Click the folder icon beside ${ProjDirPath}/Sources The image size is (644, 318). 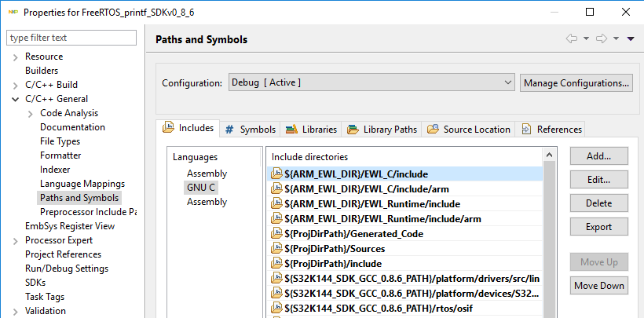click(x=276, y=248)
